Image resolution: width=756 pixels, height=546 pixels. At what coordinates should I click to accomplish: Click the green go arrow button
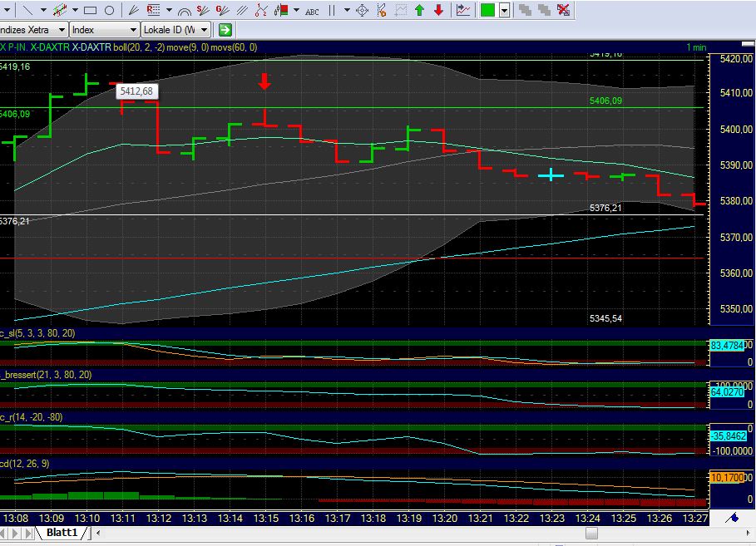[x=225, y=30]
